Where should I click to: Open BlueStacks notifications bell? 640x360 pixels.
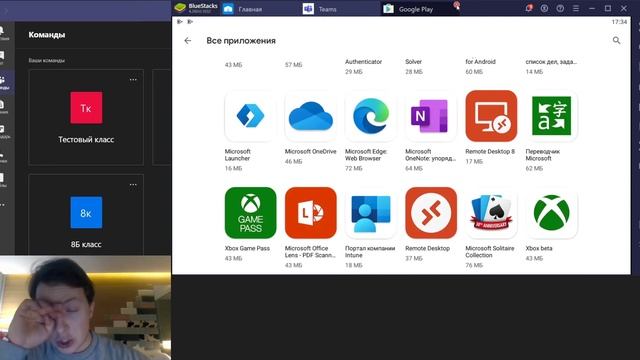(529, 8)
